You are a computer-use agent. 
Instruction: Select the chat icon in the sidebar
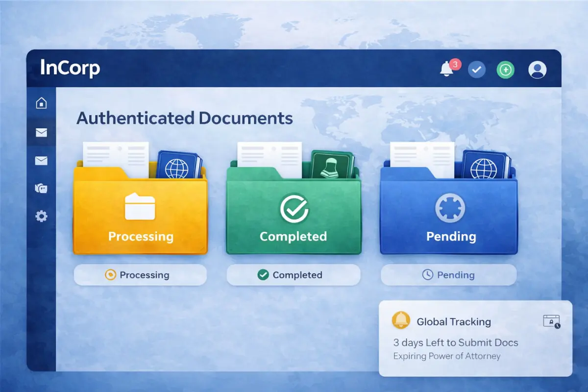pyautogui.click(x=42, y=188)
